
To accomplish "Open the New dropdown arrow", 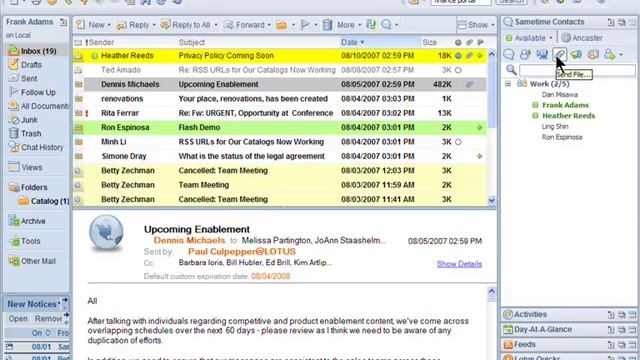I will point(109,25).
